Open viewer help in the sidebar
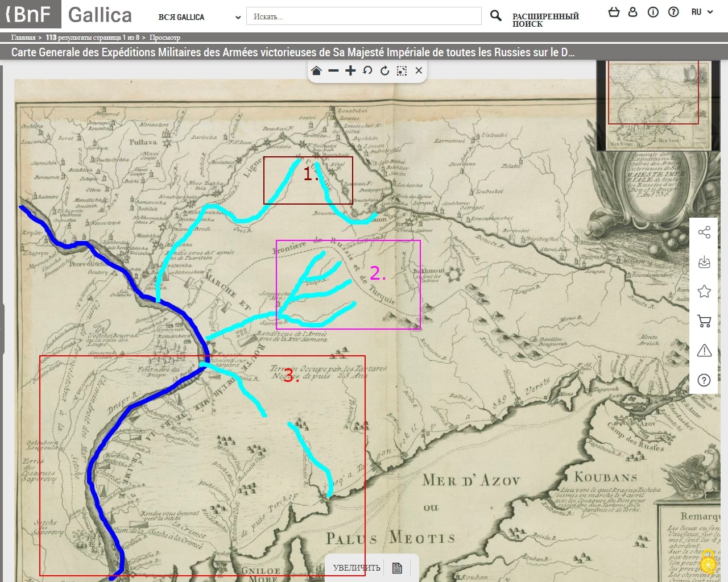This screenshot has width=728, height=582. (704, 380)
